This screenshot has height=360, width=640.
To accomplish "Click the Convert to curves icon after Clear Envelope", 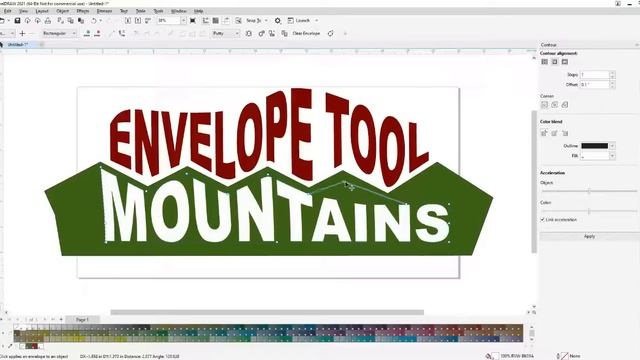I will coord(331,33).
